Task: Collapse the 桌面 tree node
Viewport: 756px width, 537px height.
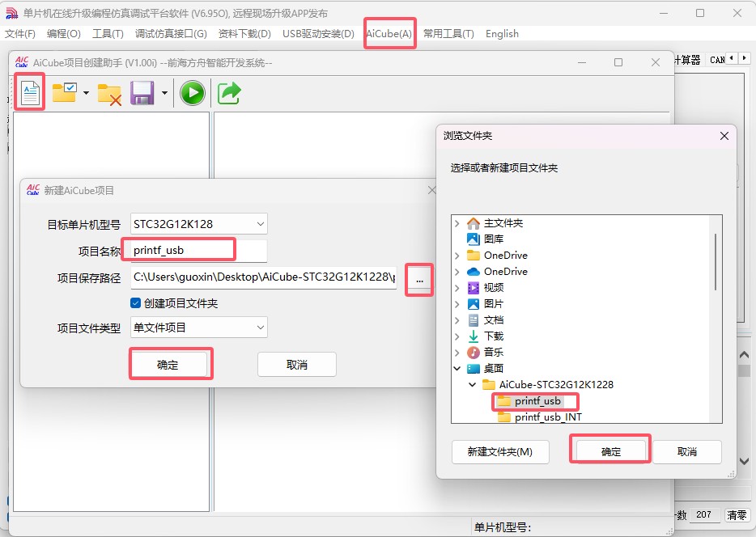Action: (457, 369)
